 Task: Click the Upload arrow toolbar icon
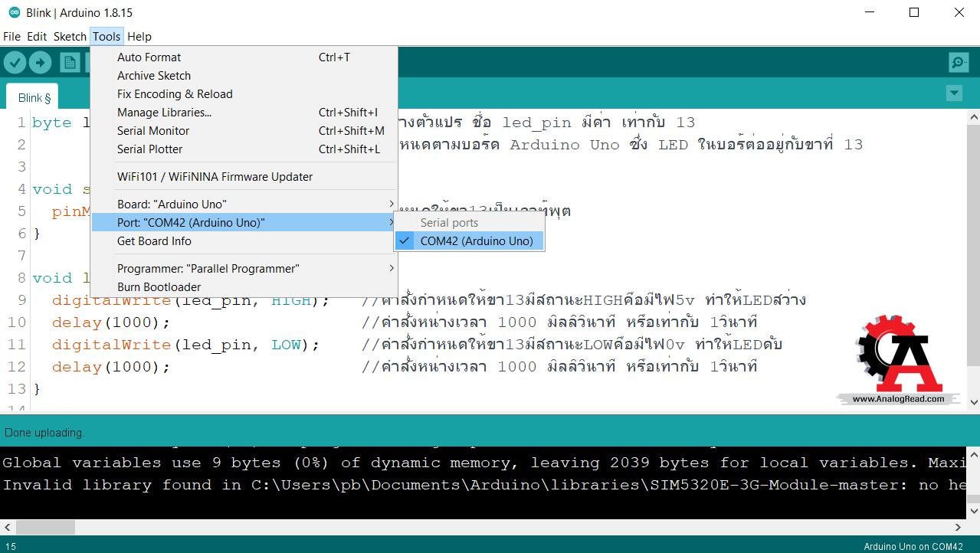tap(40, 63)
